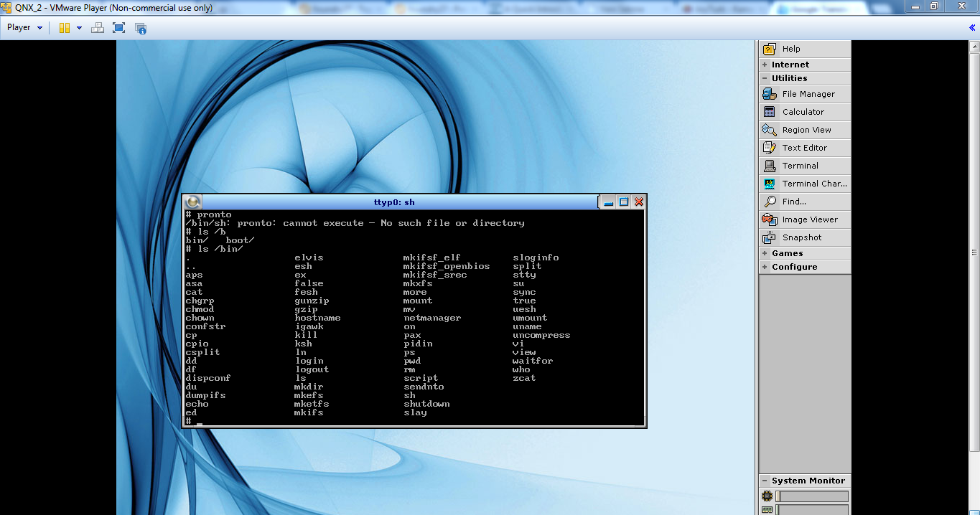
Task: Click the ttyp0: sh terminal title bar
Action: tap(394, 202)
